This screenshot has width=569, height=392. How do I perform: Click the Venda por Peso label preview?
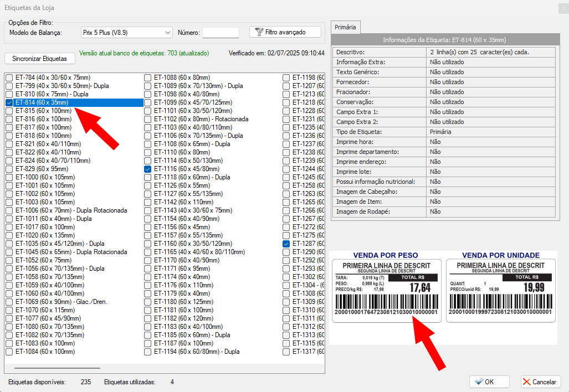[387, 291]
